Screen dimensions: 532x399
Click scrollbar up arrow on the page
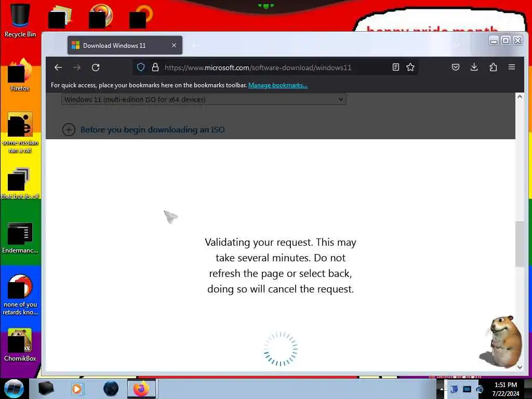tap(520, 97)
